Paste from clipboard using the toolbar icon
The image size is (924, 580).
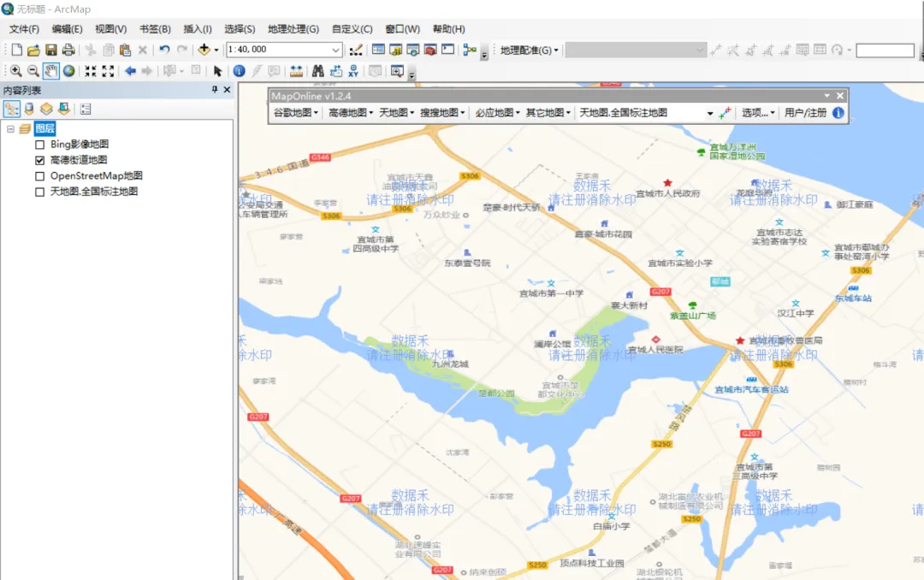point(125,50)
